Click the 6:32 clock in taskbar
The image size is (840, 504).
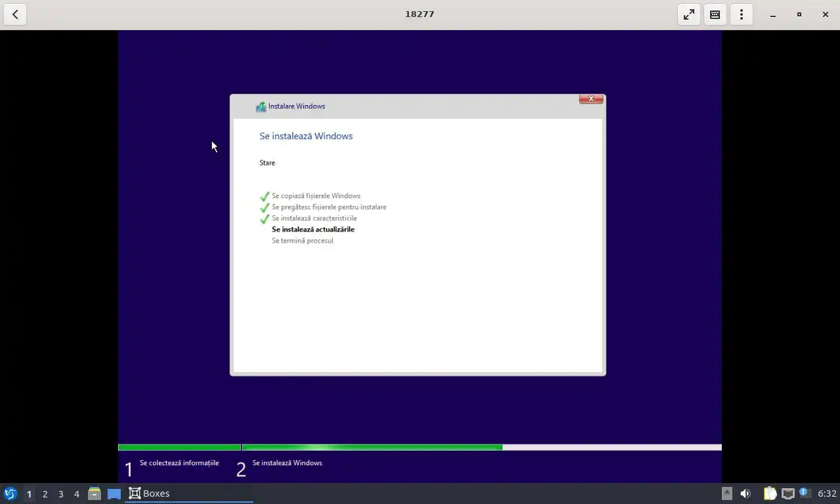tap(827, 493)
